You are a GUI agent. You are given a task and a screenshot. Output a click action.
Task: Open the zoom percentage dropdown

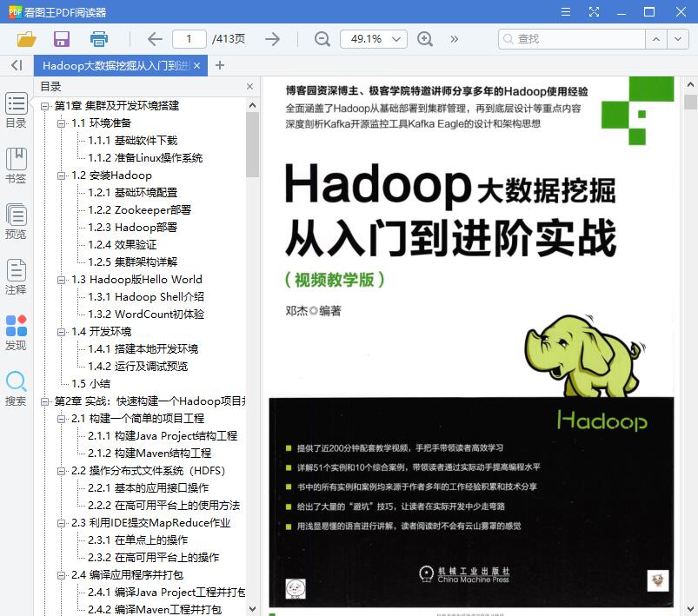click(x=396, y=39)
